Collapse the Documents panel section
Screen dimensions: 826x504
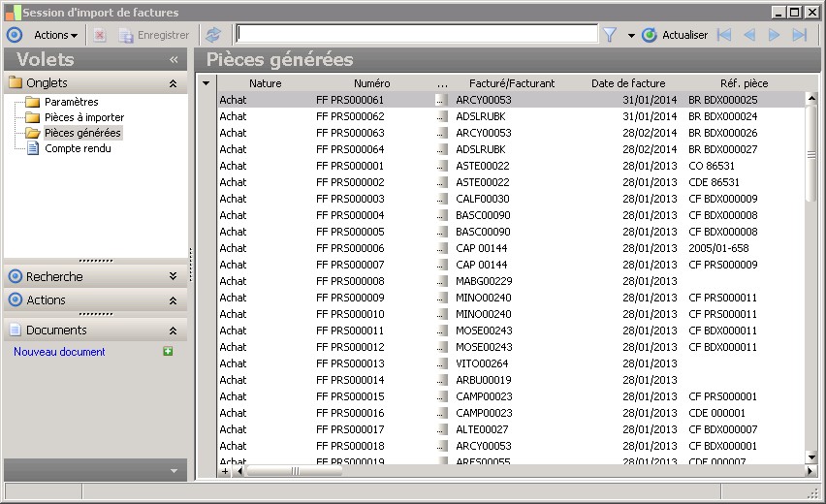pyautogui.click(x=173, y=331)
